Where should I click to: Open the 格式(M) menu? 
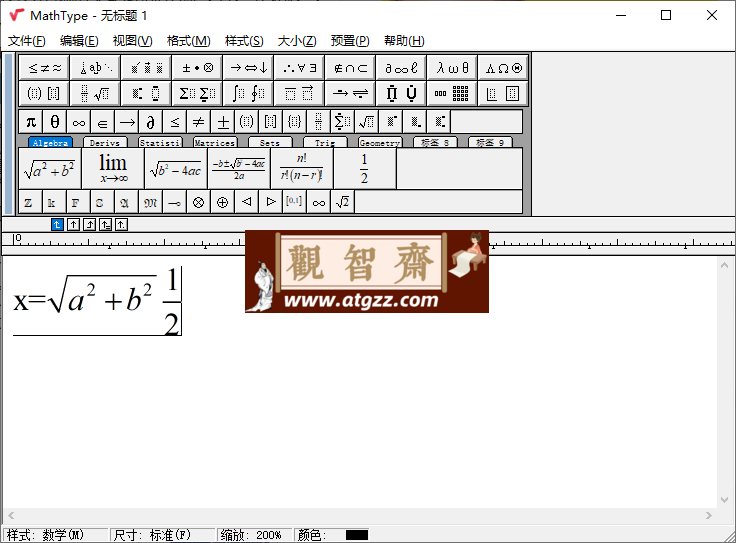pos(189,41)
